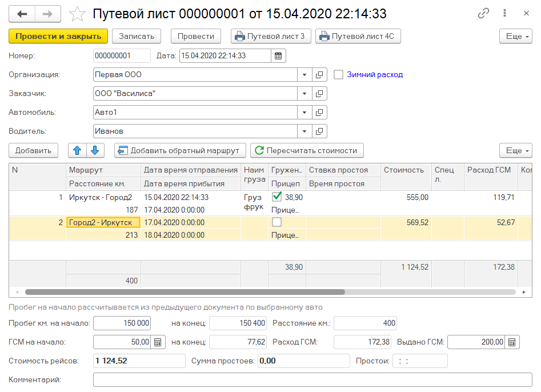The image size is (541, 392).
Task: Open calendar picker next to Дата field
Action: (278, 55)
